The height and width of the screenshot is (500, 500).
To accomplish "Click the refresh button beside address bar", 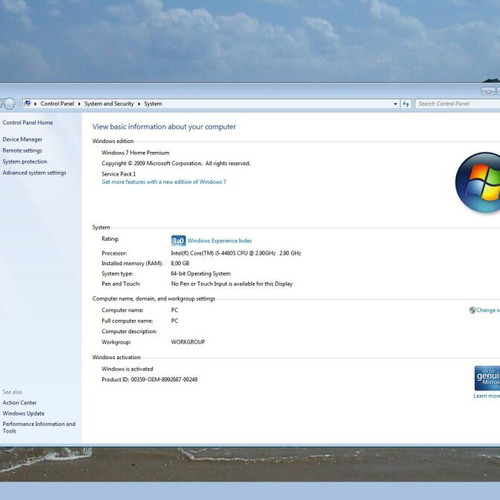I will (x=406, y=104).
